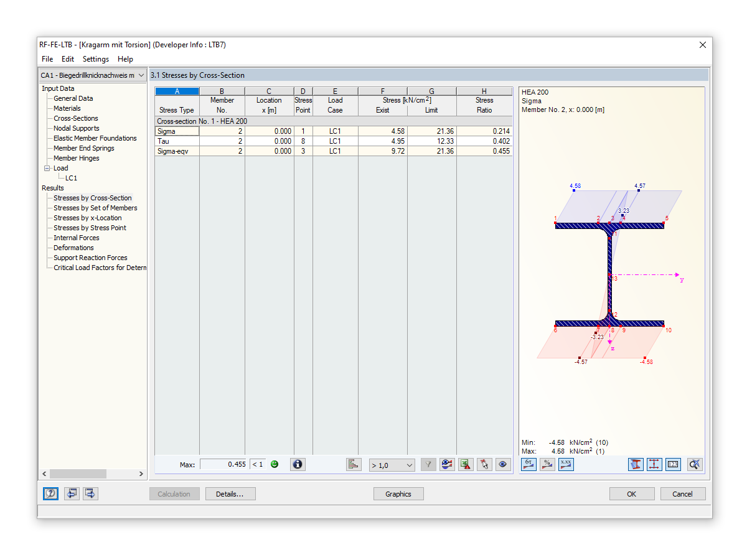Select the cross-section rendering icon below the graphic

coord(636,464)
